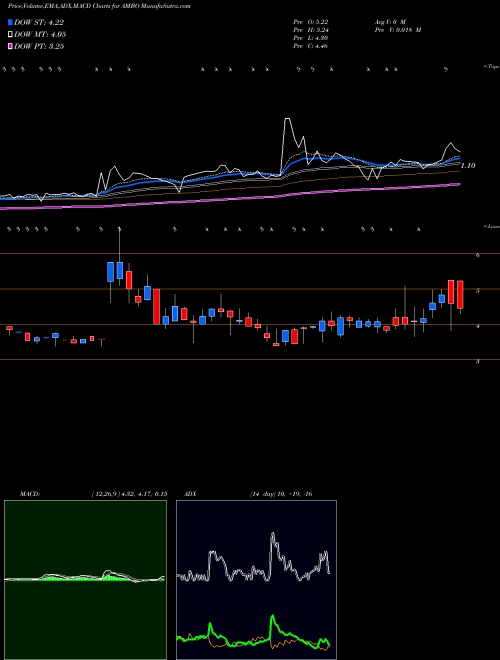Click the '<Lows' marker row label

click(x=491, y=226)
